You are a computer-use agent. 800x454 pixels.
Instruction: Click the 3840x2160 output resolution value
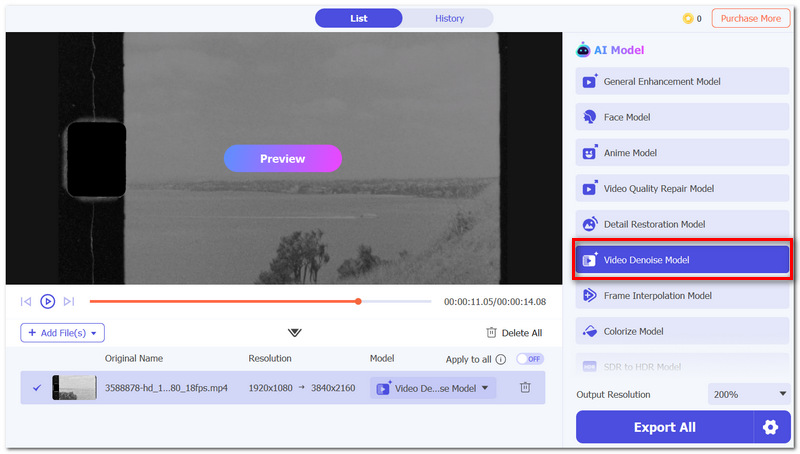coord(333,388)
